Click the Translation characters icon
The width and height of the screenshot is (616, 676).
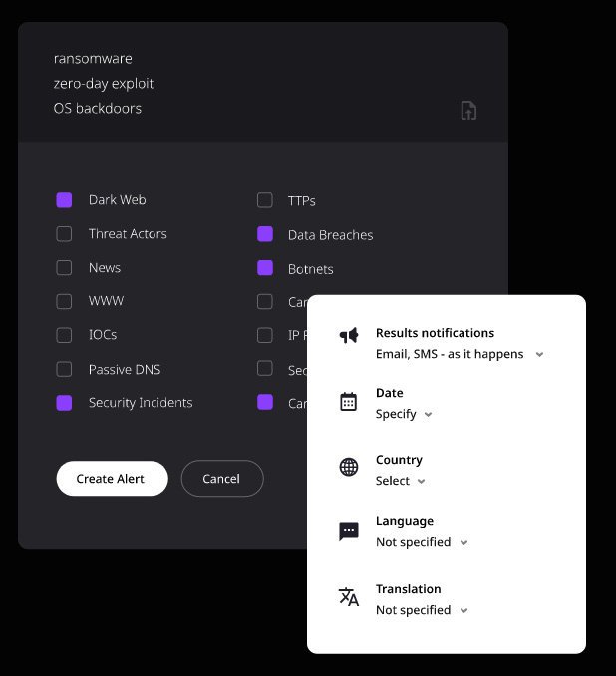coord(349,597)
